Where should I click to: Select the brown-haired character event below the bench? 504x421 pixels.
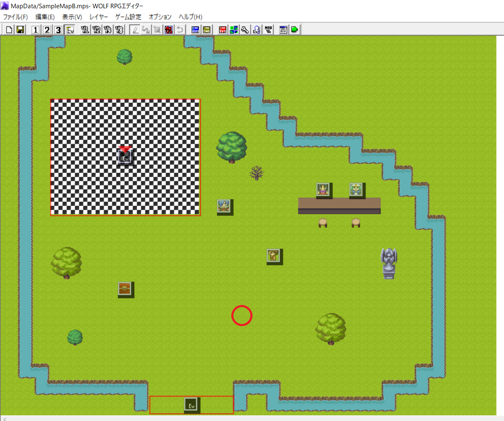274,256
